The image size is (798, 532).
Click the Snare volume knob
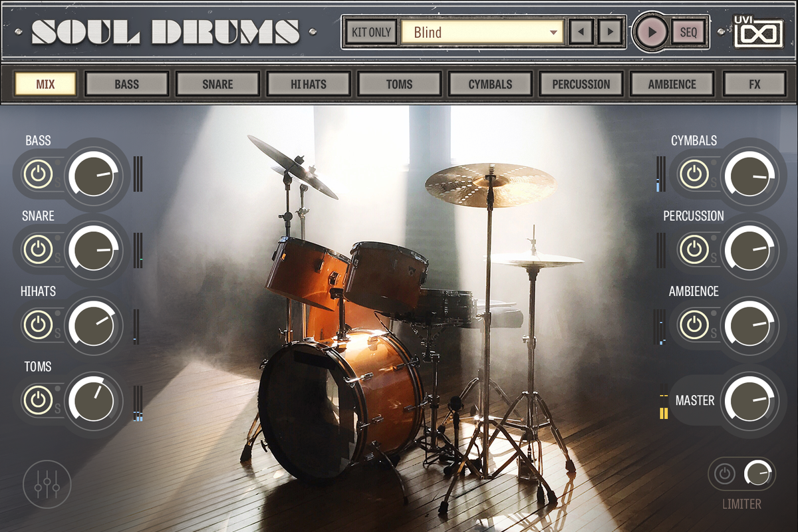tap(94, 251)
